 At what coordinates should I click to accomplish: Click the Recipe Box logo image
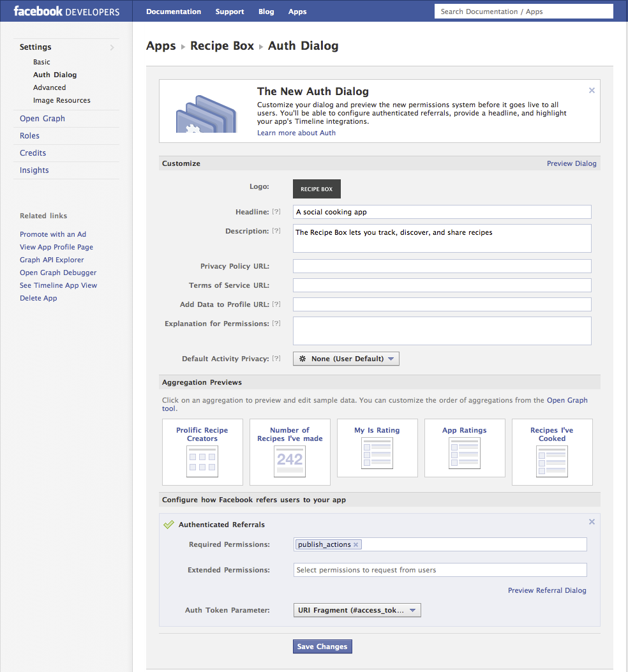pos(317,189)
